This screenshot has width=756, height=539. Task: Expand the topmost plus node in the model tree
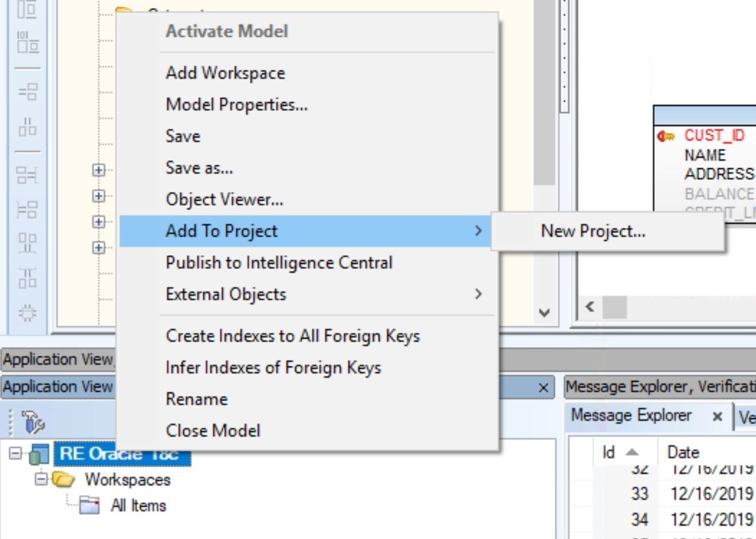(98, 170)
